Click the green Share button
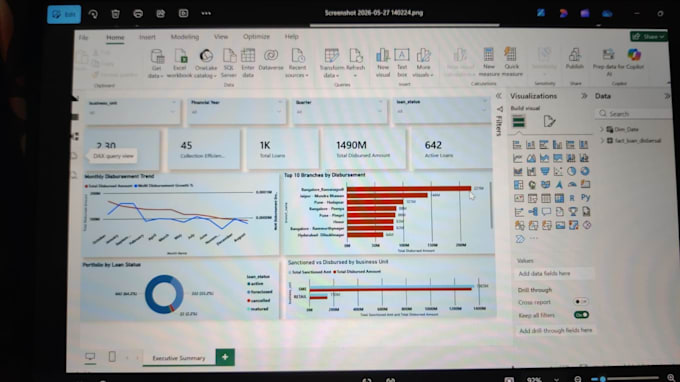Image resolution: width=680 pixels, height=382 pixels. (648, 37)
